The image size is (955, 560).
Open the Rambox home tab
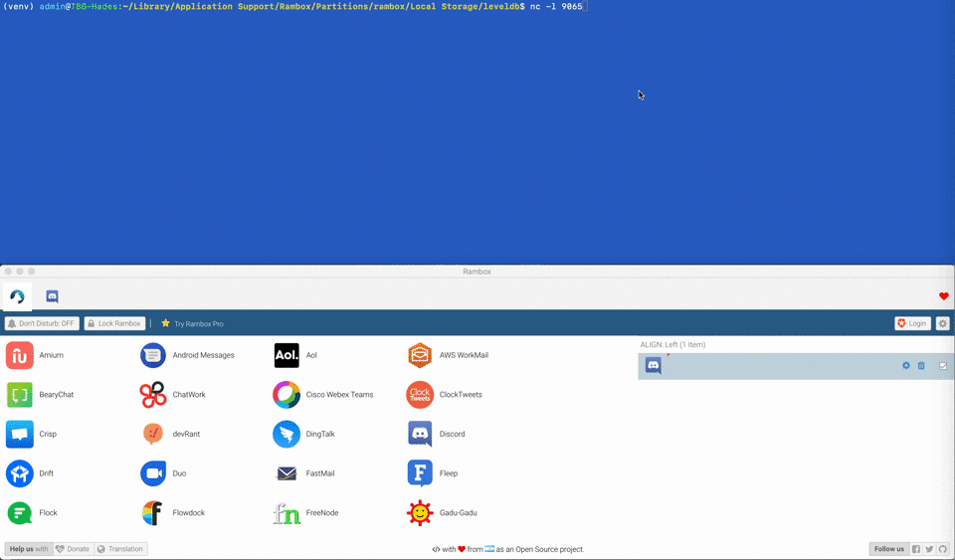pos(17,296)
